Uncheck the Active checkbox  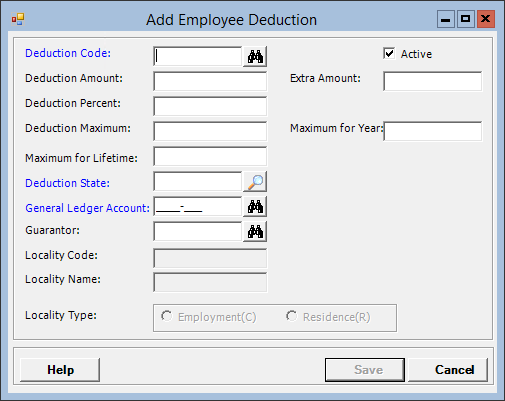389,54
